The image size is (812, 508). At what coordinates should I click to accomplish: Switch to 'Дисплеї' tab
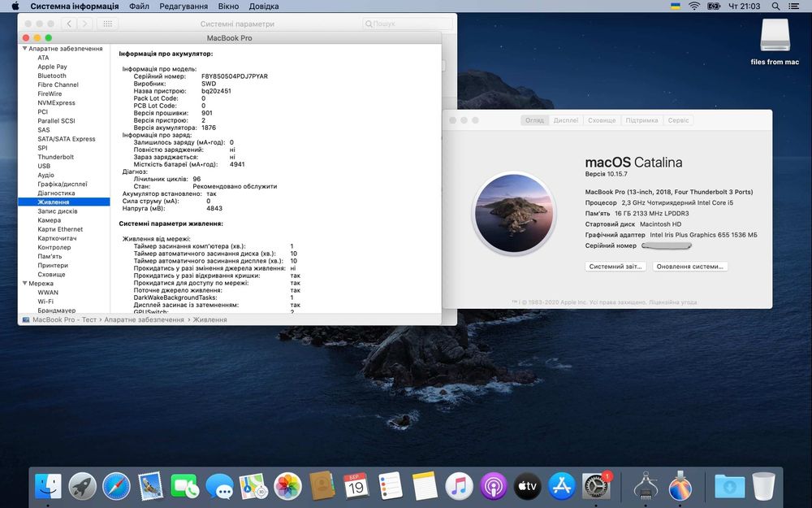click(565, 119)
